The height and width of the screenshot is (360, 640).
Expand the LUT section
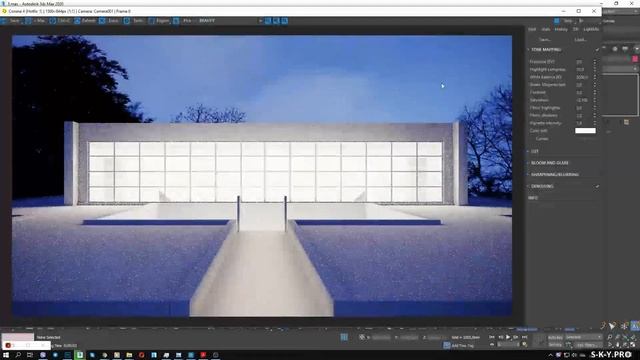[x=534, y=151]
